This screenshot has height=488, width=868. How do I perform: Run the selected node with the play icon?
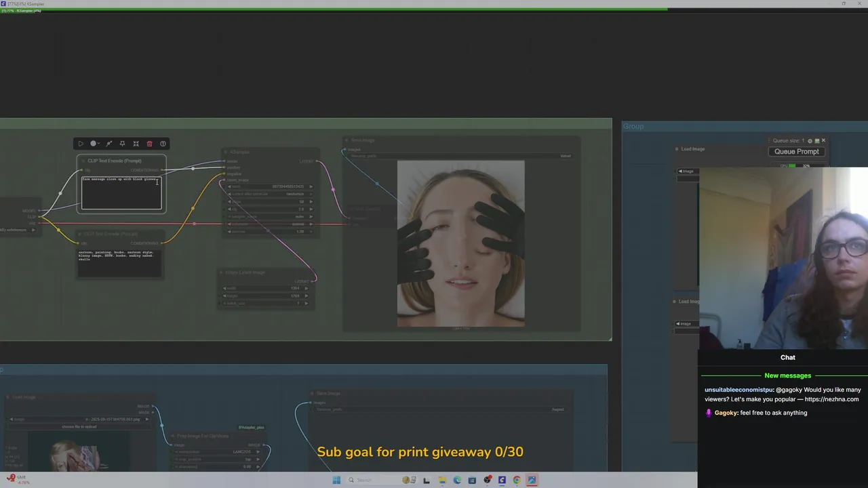[81, 144]
